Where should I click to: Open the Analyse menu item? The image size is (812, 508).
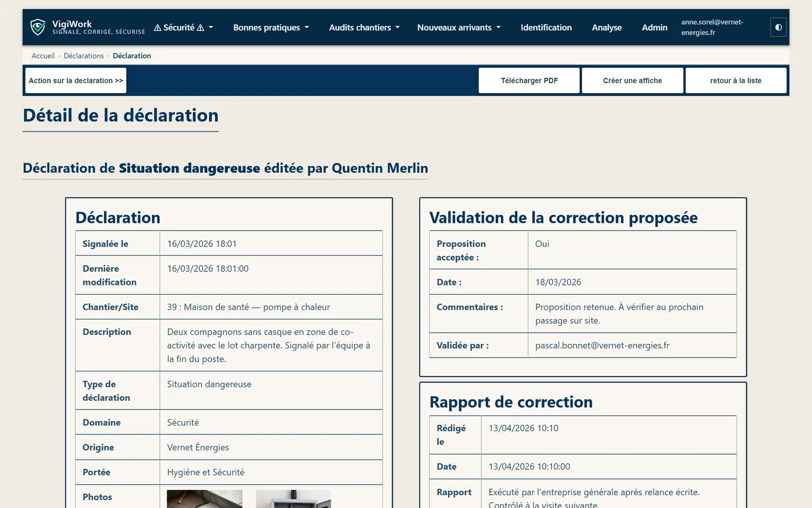click(606, 27)
